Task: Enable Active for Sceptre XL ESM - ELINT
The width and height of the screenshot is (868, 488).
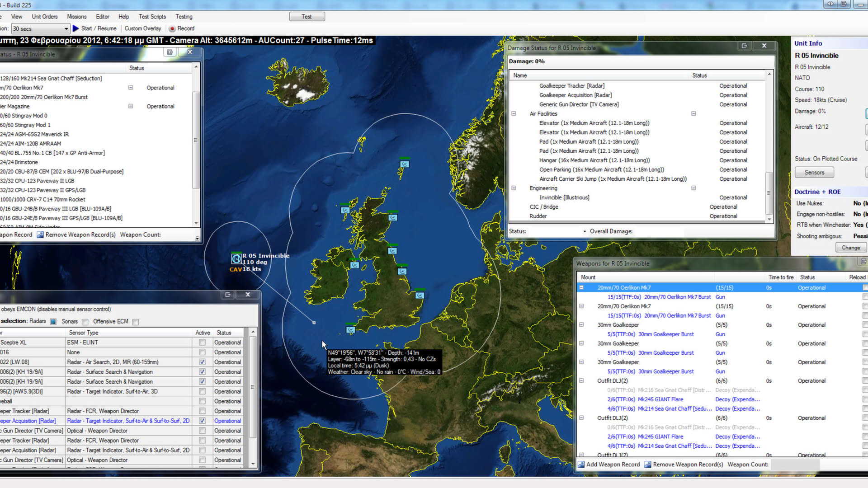Action: [202, 343]
